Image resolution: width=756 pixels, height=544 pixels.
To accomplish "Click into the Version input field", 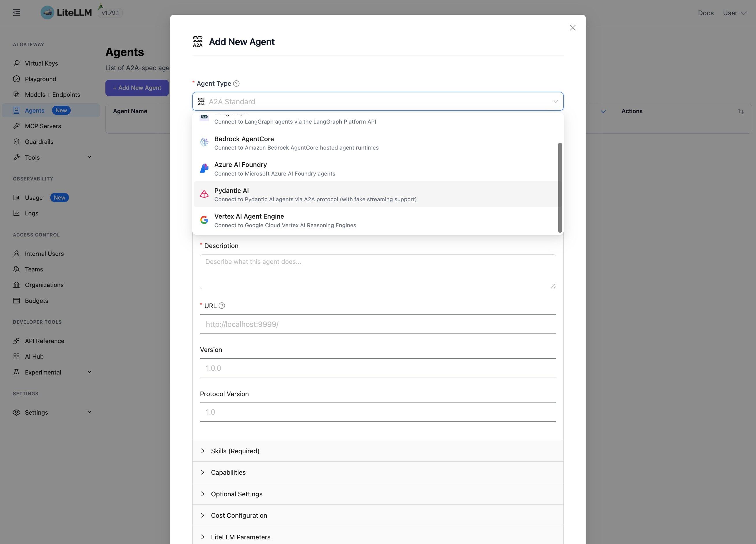I will point(378,368).
